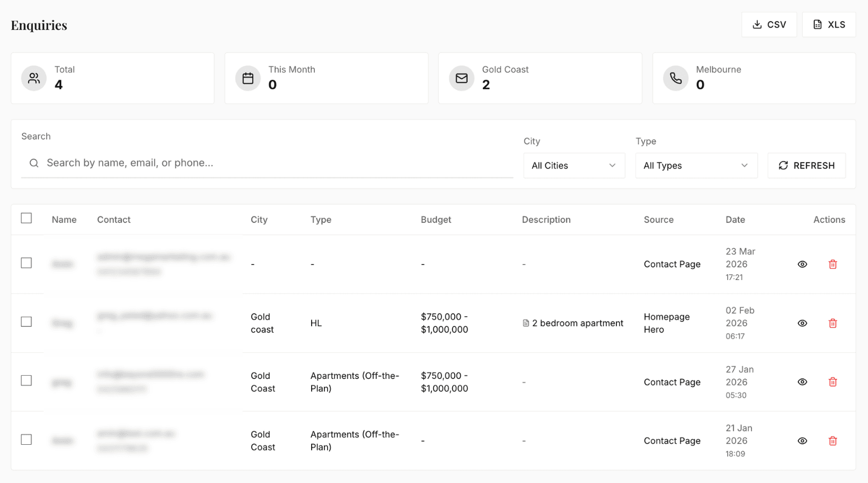The height and width of the screenshot is (483, 868).
Task: Click the Budget column header
Action: pos(436,219)
